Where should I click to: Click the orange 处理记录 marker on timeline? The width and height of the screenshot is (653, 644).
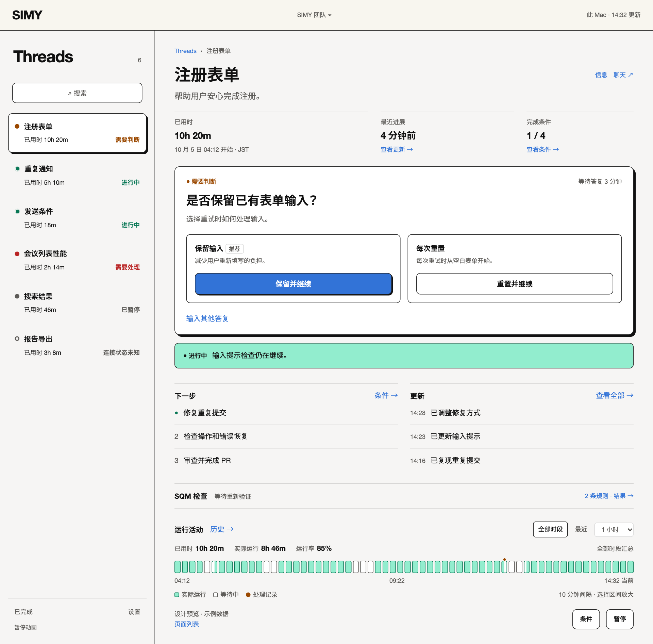[504, 559]
